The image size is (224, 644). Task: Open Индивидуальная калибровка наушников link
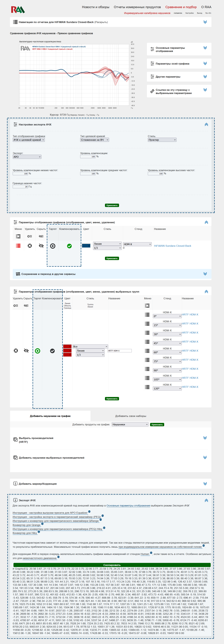(x=147, y=13)
